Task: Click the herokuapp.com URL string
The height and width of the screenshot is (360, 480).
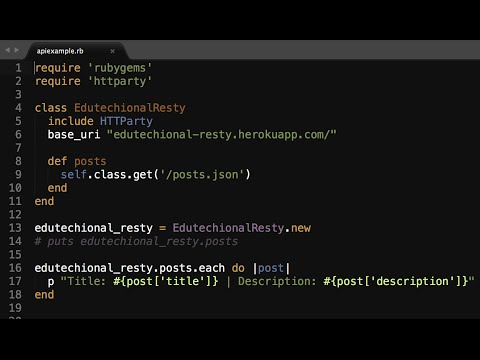Action: (222, 135)
